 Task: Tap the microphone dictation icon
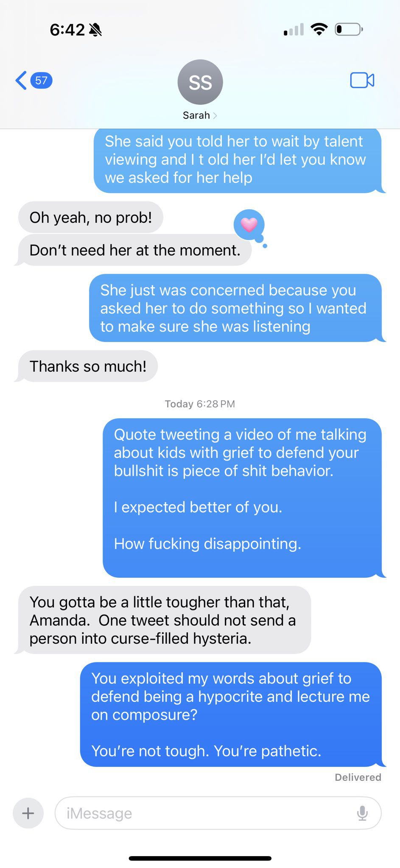(362, 813)
